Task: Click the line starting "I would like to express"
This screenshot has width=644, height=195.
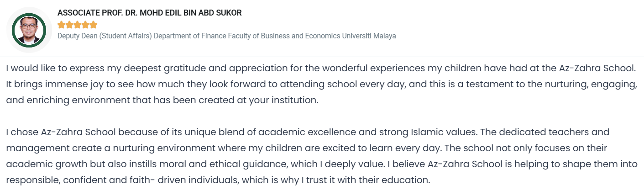Action: pyautogui.click(x=320, y=69)
